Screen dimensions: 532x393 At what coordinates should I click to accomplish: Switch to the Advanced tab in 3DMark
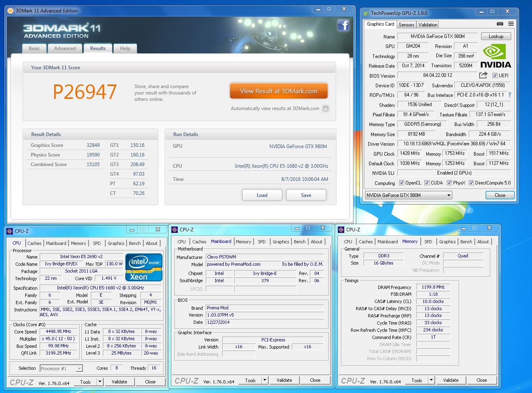point(65,48)
